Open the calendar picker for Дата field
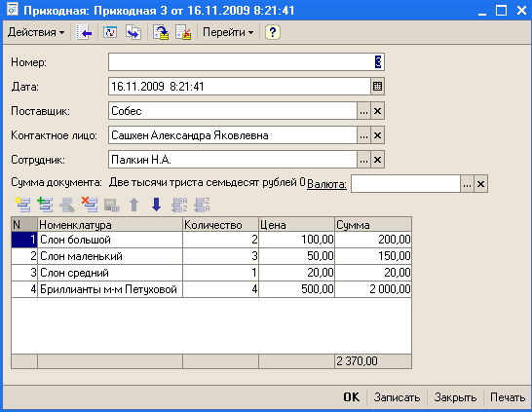 point(377,87)
